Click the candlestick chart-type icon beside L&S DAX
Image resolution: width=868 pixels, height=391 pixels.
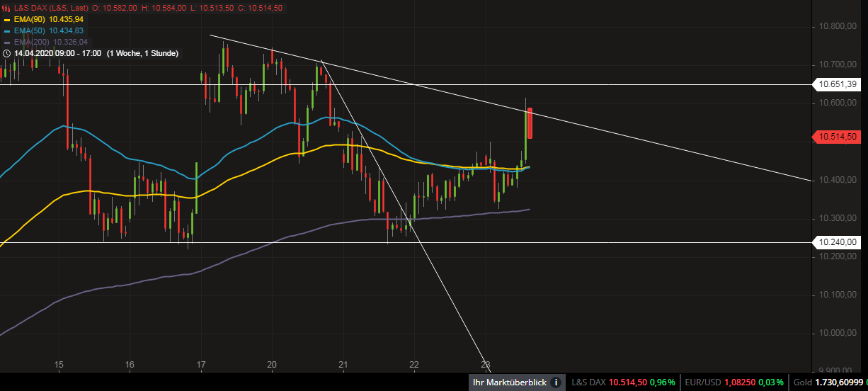tap(6, 8)
